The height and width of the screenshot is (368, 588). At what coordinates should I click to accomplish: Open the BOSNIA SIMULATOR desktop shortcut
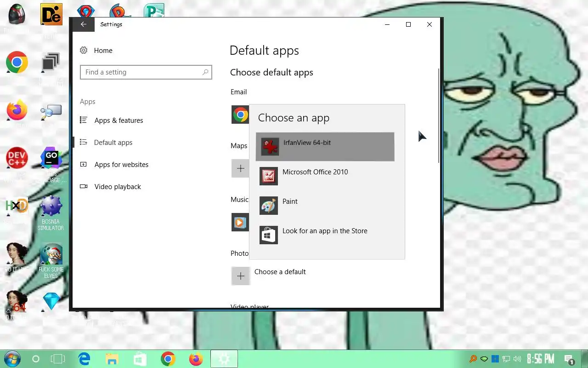[51, 206]
